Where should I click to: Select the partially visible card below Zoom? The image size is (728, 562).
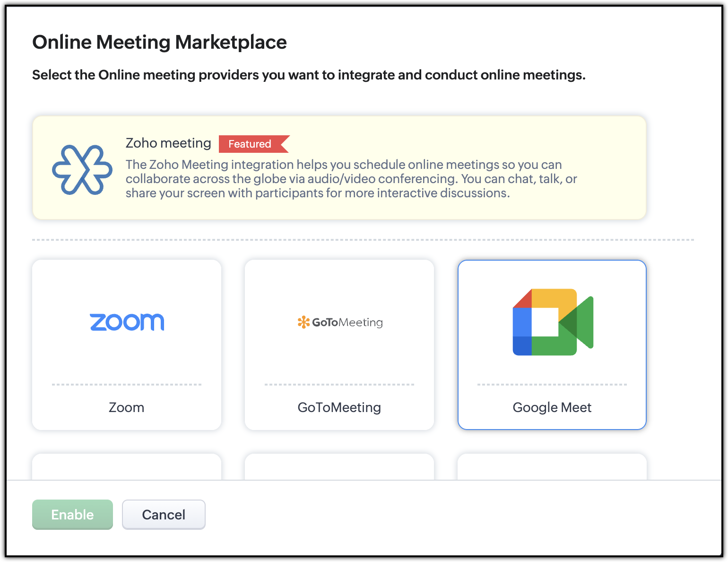(x=127, y=467)
